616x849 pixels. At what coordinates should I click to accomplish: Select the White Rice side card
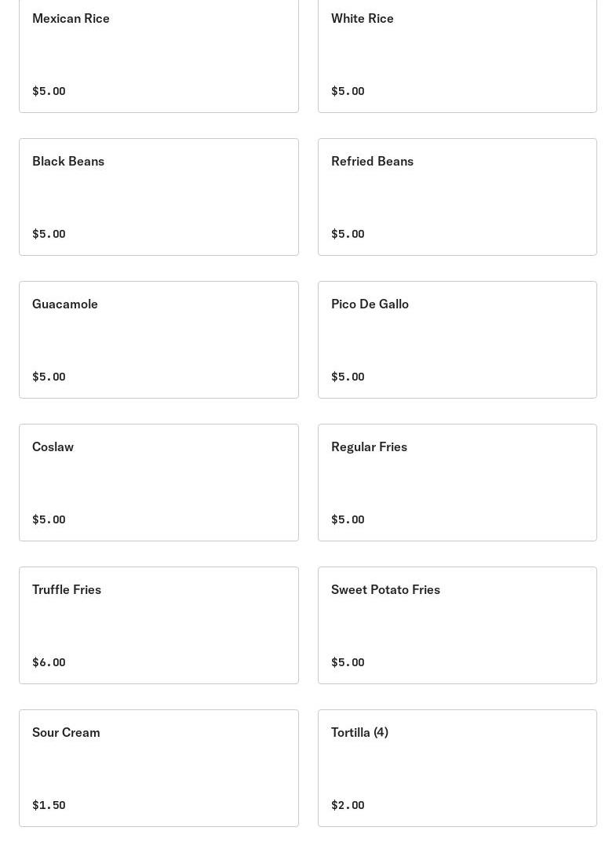[x=457, y=53]
